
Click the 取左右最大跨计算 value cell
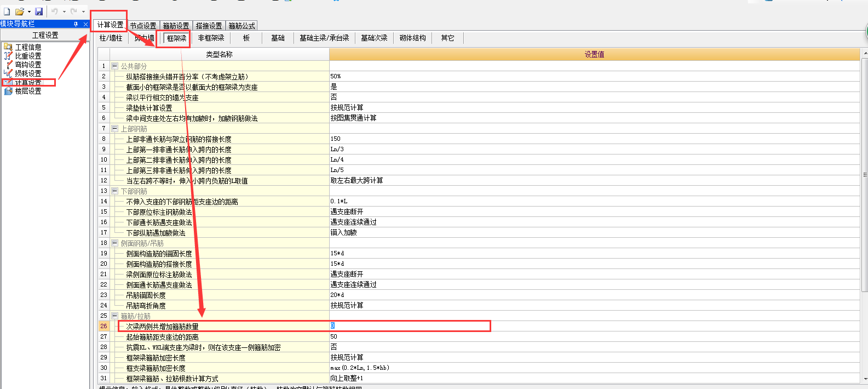click(594, 180)
